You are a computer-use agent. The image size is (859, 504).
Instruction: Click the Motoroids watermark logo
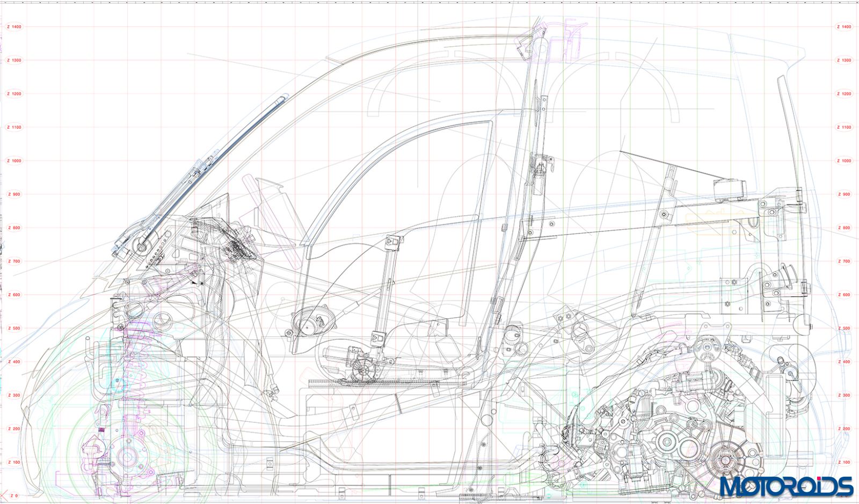[786, 486]
